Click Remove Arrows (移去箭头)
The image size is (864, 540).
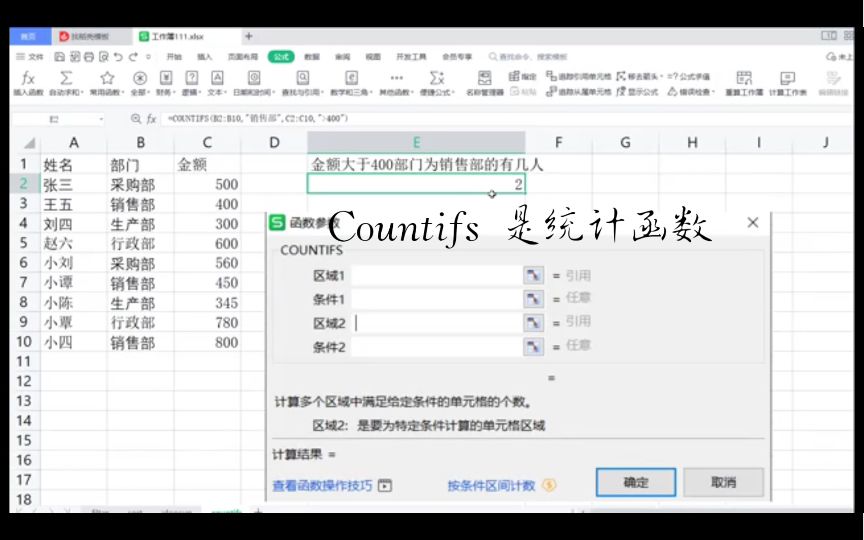(639, 76)
